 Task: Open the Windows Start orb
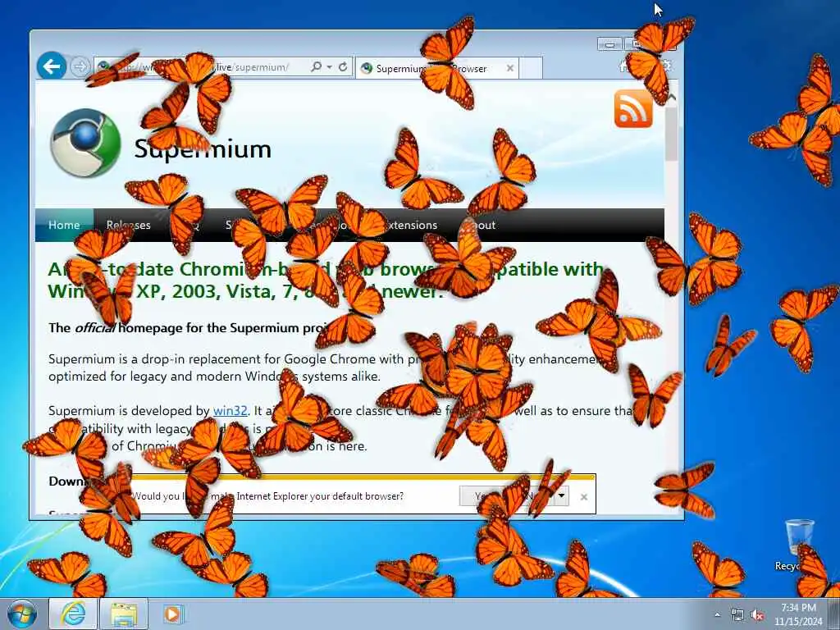coord(21,614)
